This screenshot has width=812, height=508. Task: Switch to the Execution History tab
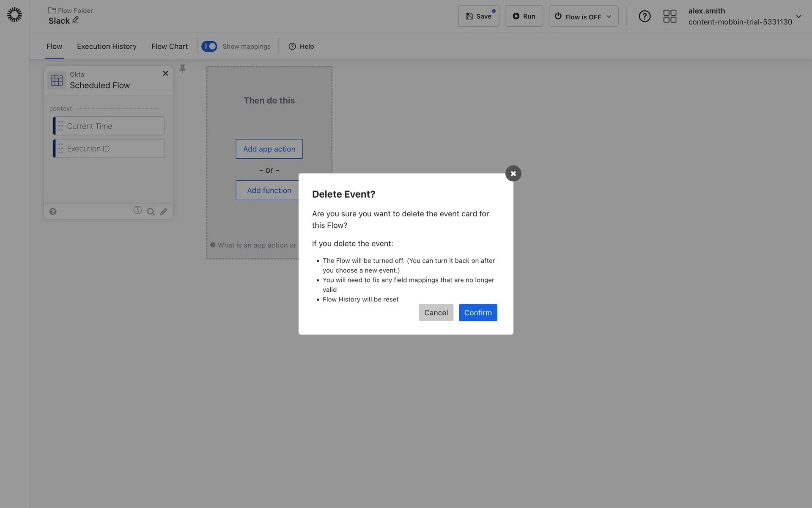click(107, 46)
